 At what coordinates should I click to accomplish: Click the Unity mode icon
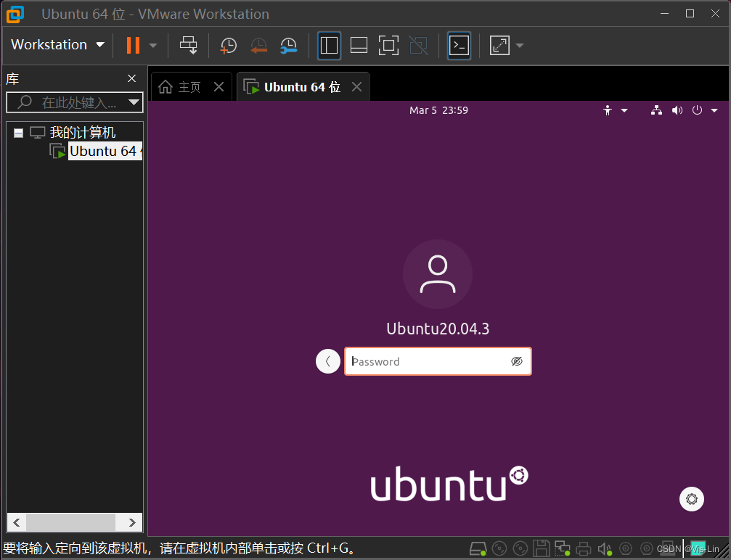tap(418, 46)
